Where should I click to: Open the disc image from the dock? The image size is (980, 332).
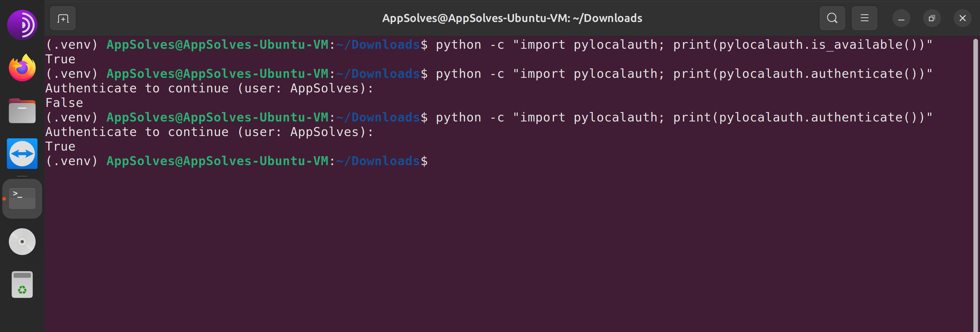coord(22,241)
